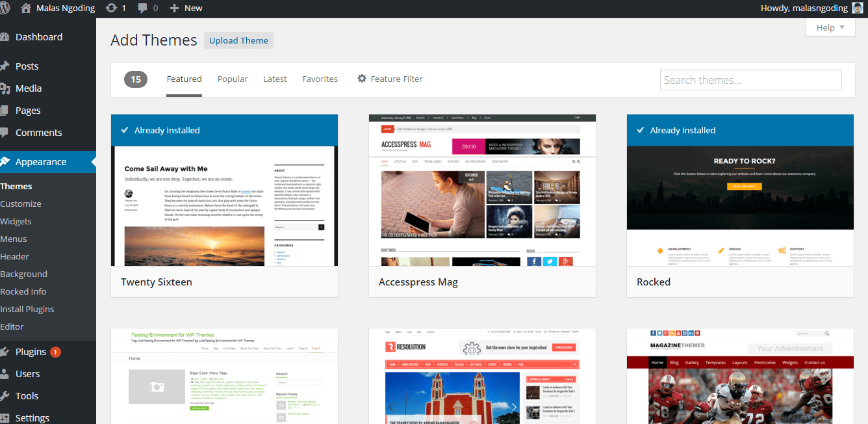The image size is (868, 424).
Task: Click the checkmark on the Twenty Sixteen card
Action: (125, 130)
